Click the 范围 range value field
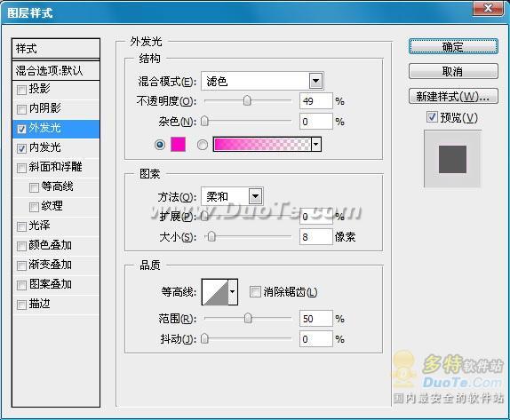510x420 pixels. tap(316, 318)
